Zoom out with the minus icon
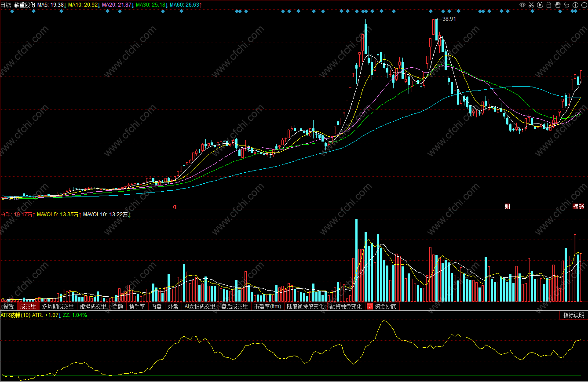Viewport: 588px width, 382px height. [583, 5]
